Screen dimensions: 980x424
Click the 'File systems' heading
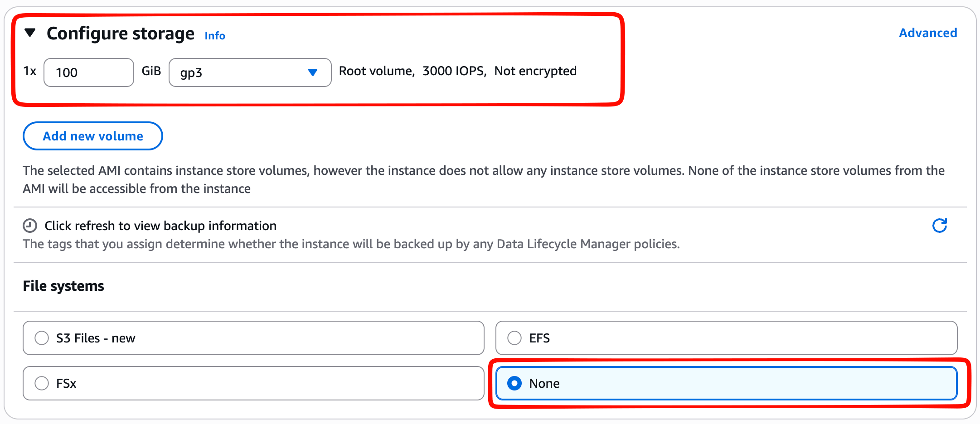(63, 286)
